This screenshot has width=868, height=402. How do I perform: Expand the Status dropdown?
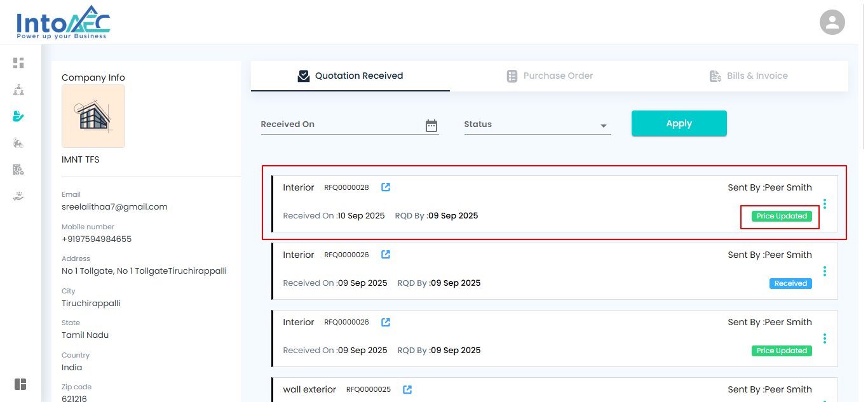[x=603, y=126]
